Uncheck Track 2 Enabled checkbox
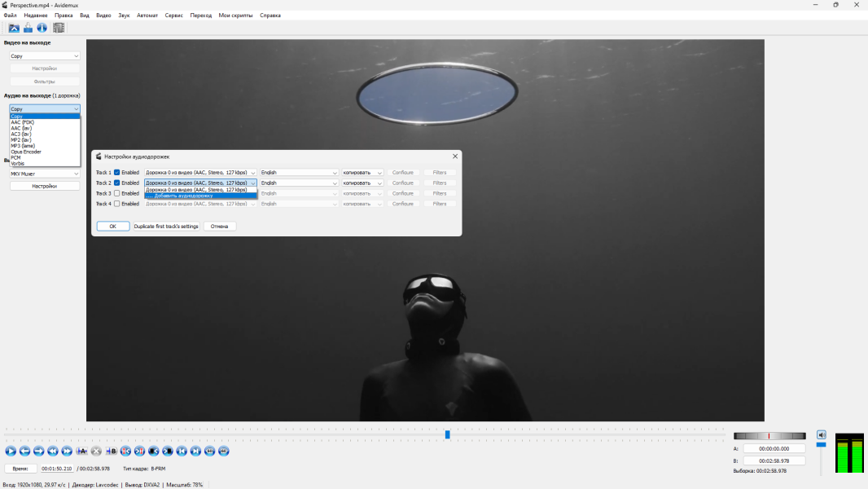Screen dimensions: 868x489 coord(116,183)
